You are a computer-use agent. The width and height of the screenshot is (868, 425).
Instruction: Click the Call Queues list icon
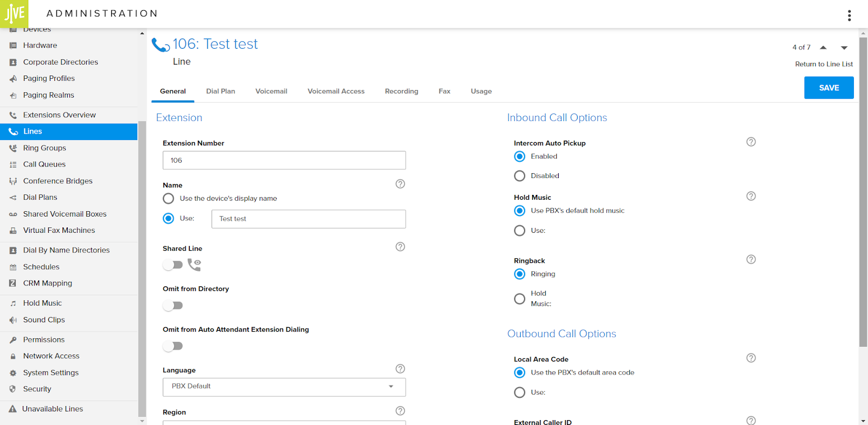pyautogui.click(x=13, y=164)
